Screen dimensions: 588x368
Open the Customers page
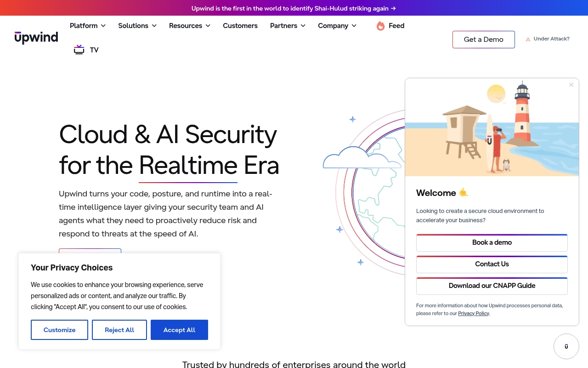(x=240, y=26)
